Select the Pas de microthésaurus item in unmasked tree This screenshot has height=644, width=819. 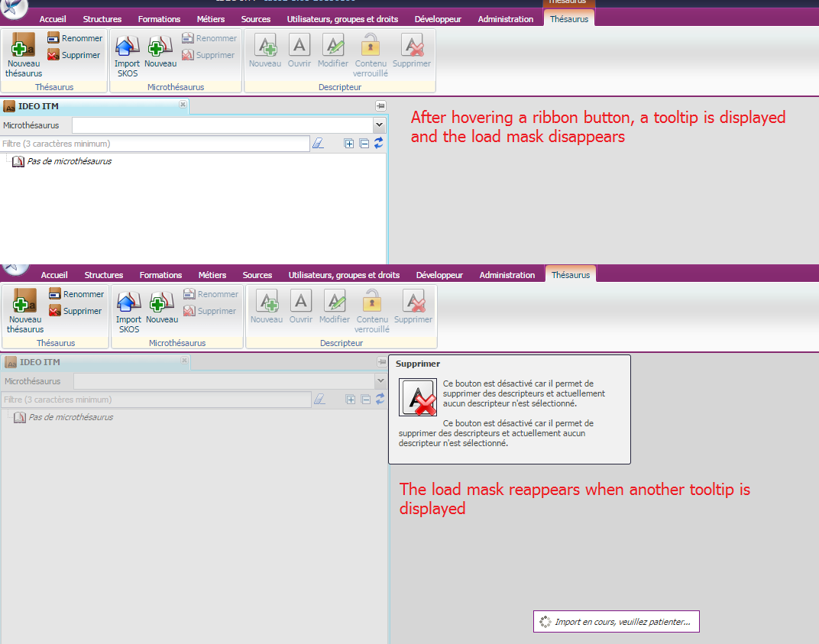tap(69, 161)
